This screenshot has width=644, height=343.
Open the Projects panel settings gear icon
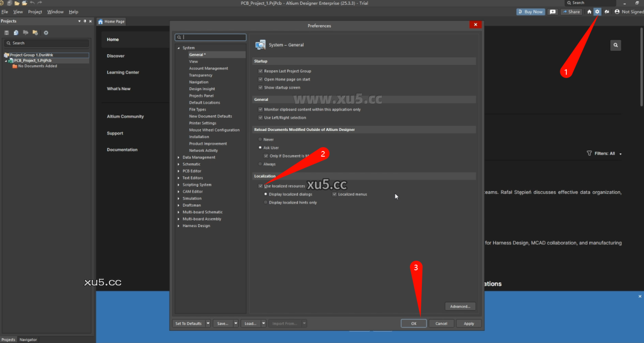tap(46, 33)
